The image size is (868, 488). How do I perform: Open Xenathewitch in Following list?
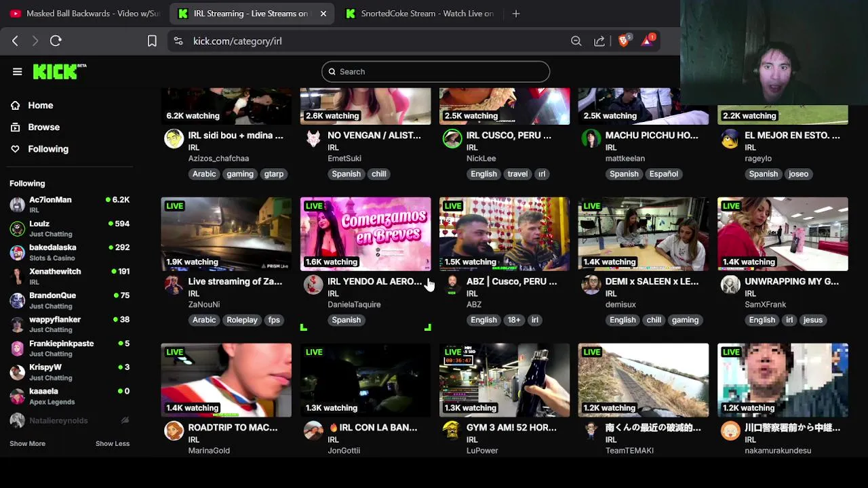(70, 276)
